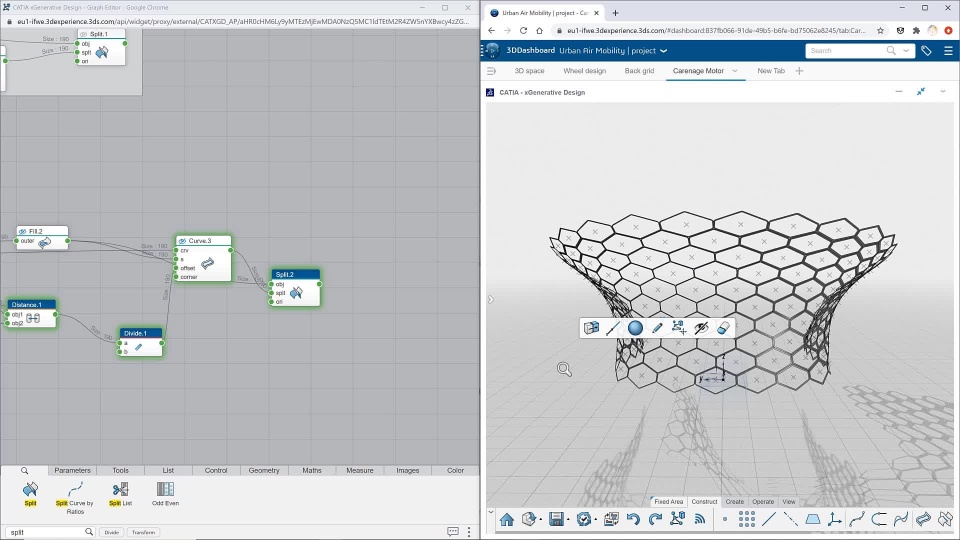This screenshot has height=540, width=960.
Task: Open the 3DDashboard hamburger menu
Action: click(948, 51)
